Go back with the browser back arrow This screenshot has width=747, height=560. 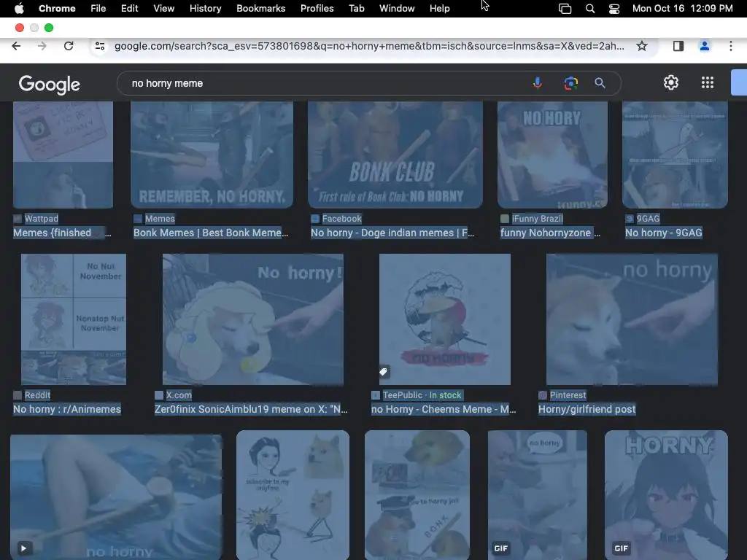(16, 46)
